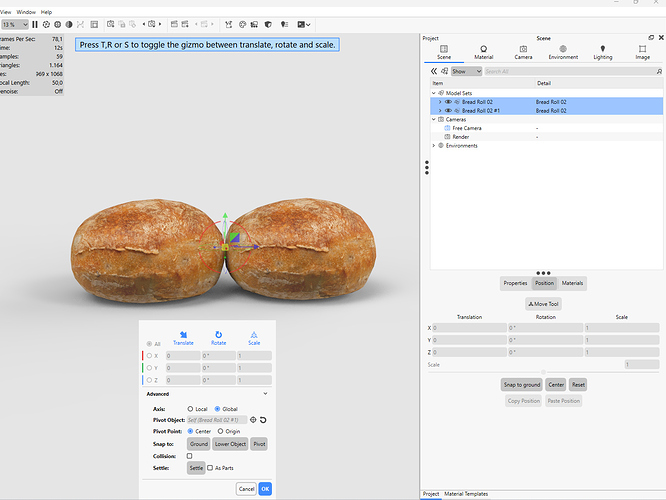Switch to the Lighting tab
Image resolution: width=666 pixels, height=500 pixels.
click(x=603, y=53)
